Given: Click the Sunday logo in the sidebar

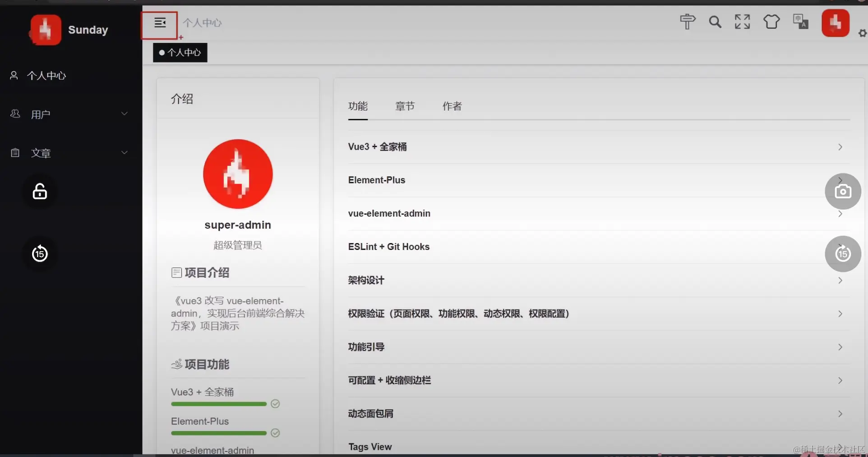Looking at the screenshot, I should [46, 30].
